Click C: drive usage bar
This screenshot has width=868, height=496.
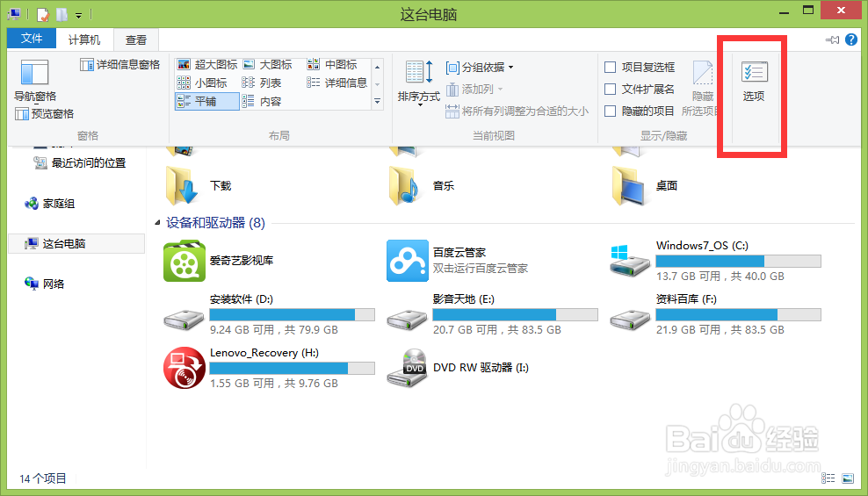click(739, 261)
